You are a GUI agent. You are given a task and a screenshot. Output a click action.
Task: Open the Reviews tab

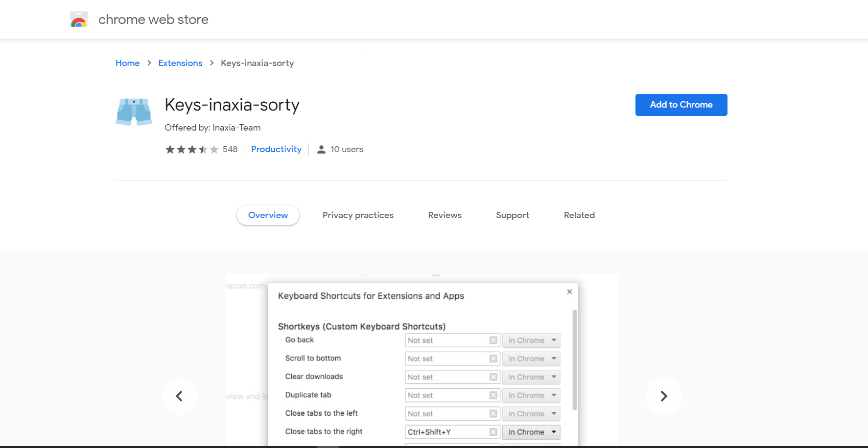click(x=445, y=215)
